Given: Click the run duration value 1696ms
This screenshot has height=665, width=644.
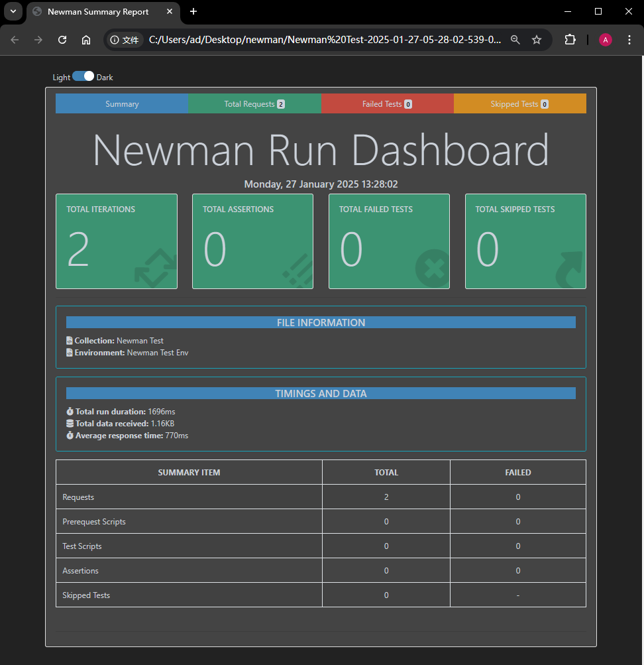Looking at the screenshot, I should pyautogui.click(x=162, y=411).
